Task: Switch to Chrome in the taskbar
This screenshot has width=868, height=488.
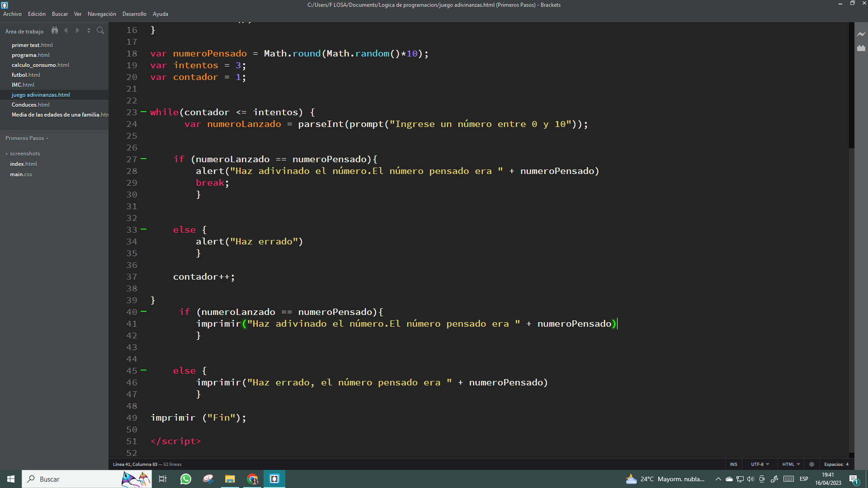Action: coord(252,479)
